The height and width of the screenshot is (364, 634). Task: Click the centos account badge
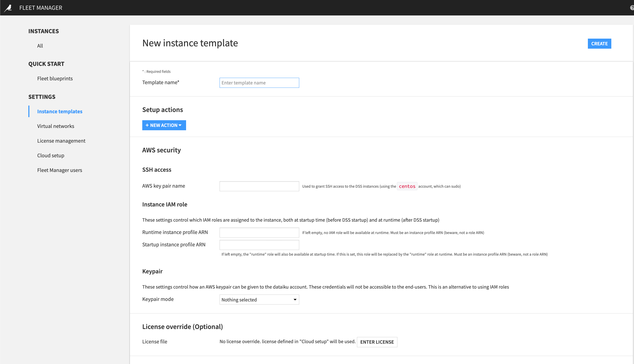(x=407, y=186)
